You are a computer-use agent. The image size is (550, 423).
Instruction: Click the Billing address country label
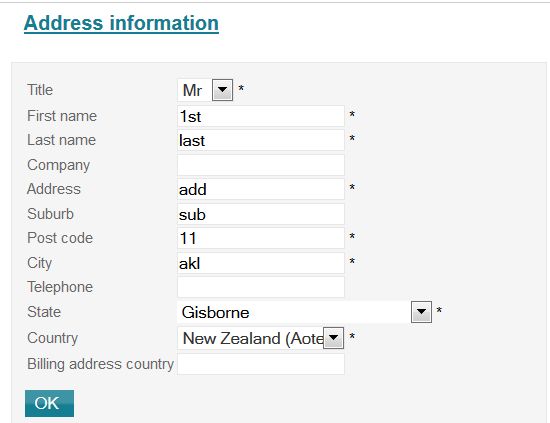tap(100, 364)
